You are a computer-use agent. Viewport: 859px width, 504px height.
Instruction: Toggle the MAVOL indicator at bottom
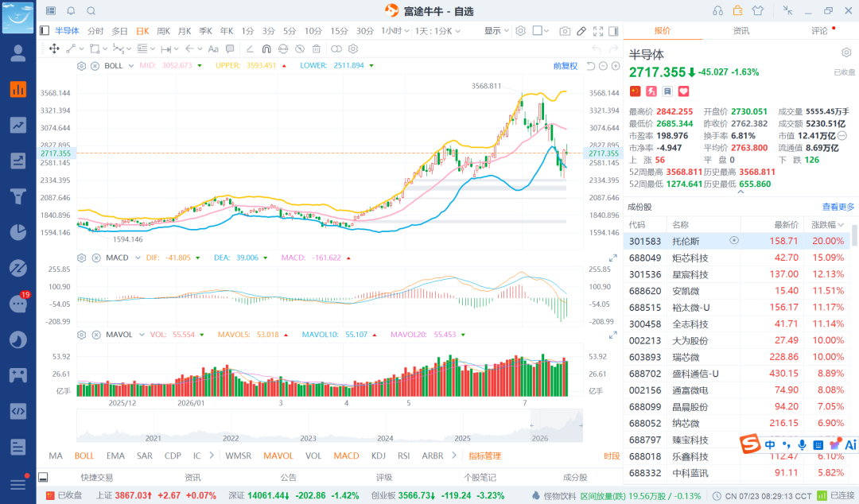pos(278,456)
